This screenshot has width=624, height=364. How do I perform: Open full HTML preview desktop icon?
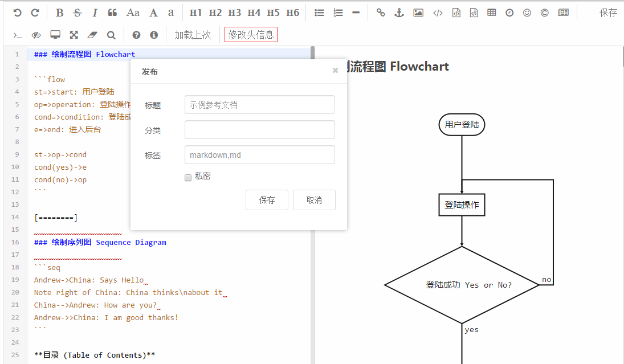(55, 35)
